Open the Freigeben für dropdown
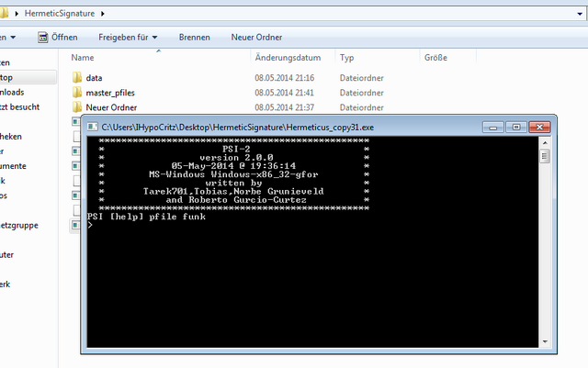 tap(128, 37)
